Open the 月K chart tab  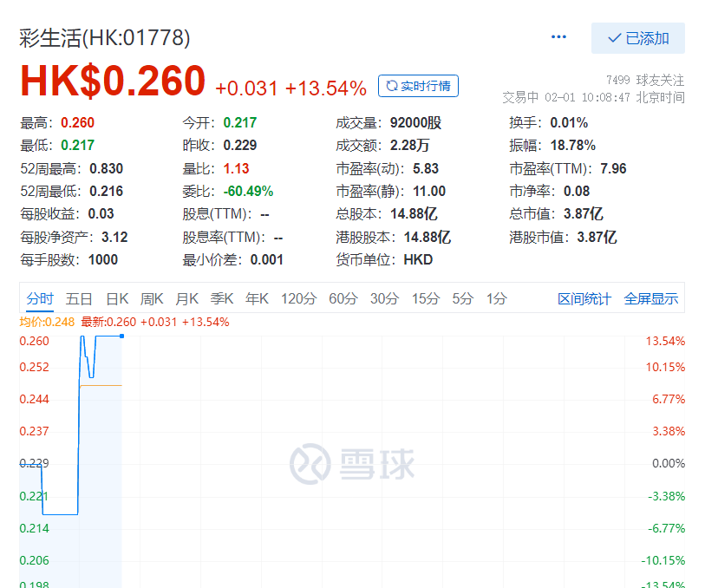pos(186,298)
